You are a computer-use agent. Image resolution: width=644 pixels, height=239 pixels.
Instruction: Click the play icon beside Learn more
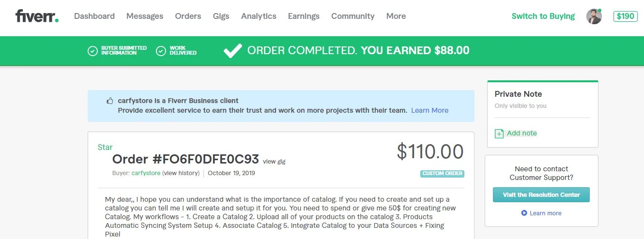tap(524, 213)
